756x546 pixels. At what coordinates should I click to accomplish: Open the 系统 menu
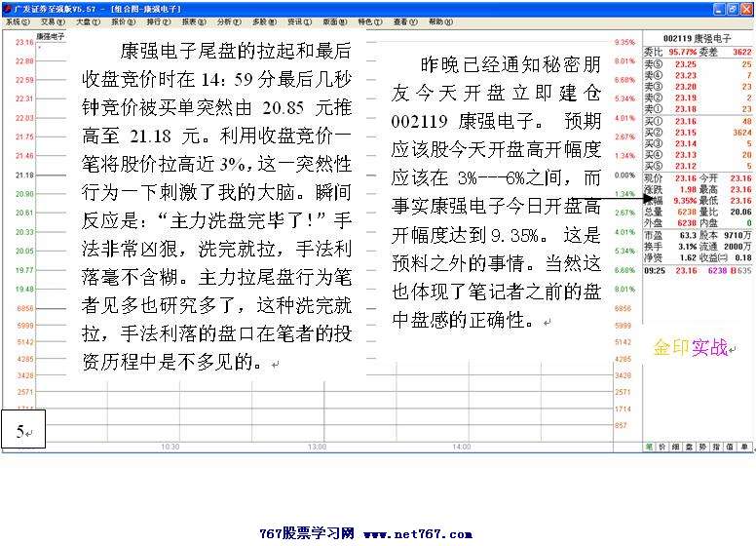click(x=16, y=20)
